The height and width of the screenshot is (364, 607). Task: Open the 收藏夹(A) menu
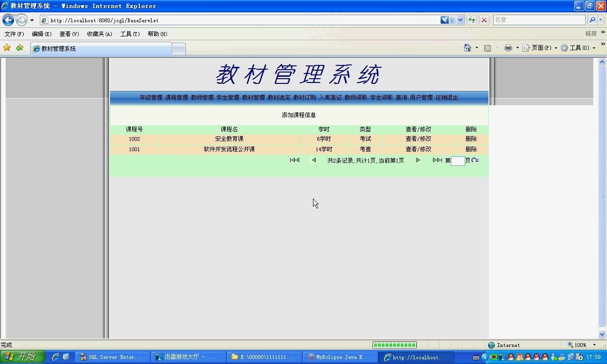point(100,34)
